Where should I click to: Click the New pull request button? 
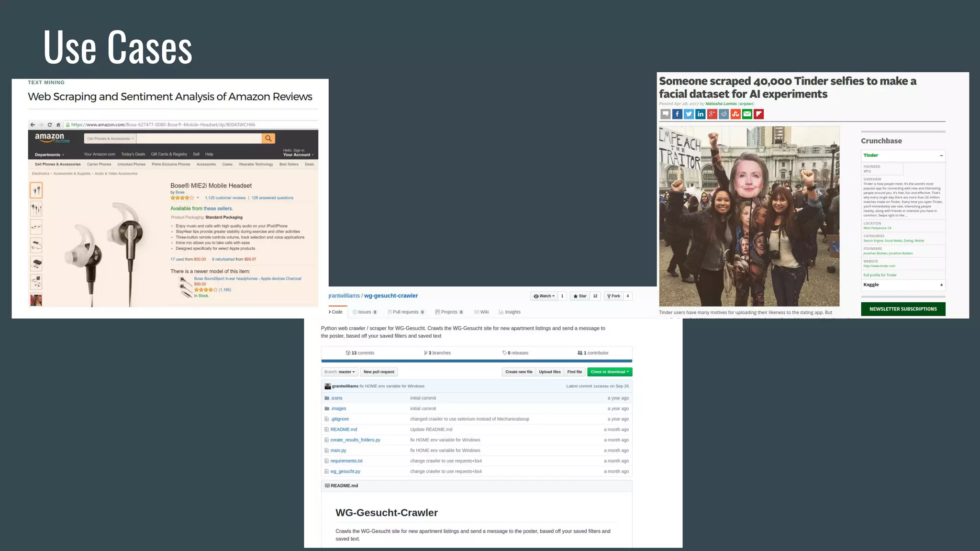[x=379, y=372]
